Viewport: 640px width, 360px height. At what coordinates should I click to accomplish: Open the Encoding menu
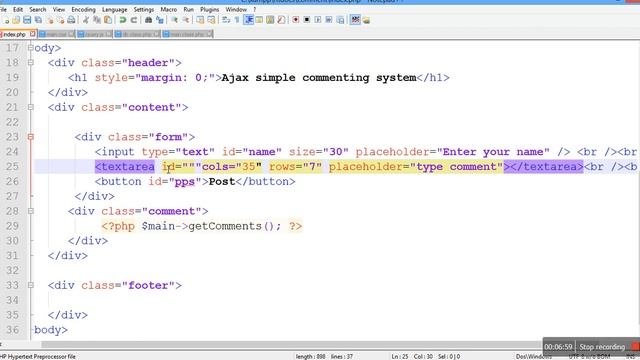point(83,9)
